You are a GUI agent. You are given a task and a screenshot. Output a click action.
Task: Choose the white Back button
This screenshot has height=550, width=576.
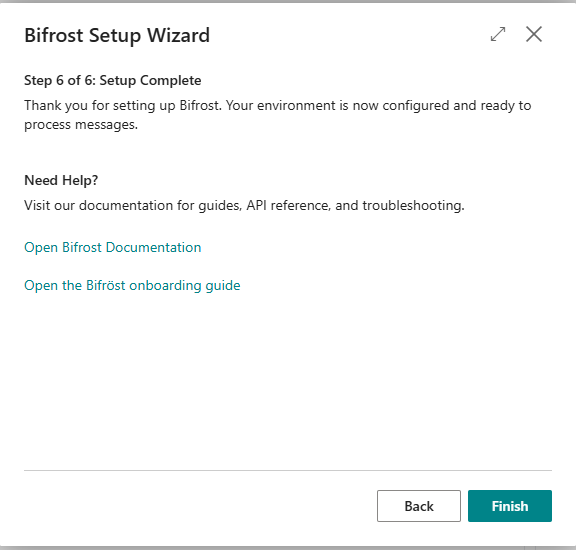(419, 506)
